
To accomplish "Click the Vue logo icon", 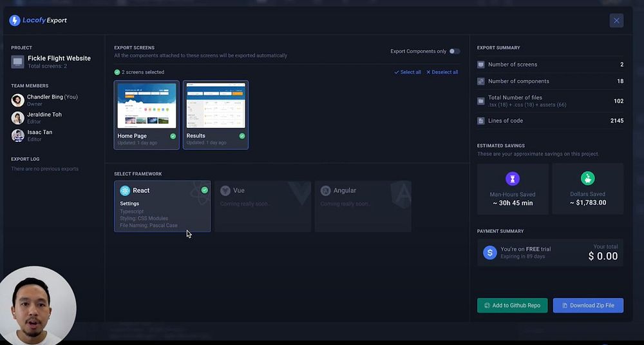I will [225, 190].
